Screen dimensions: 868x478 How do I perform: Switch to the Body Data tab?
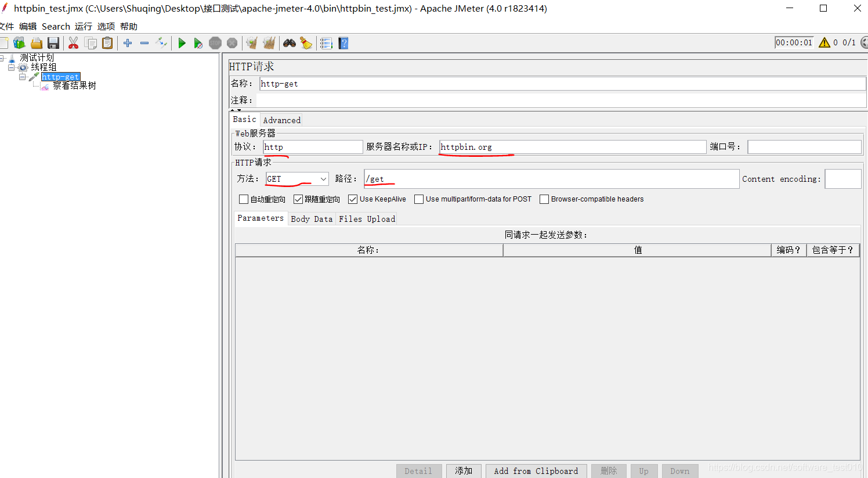click(x=312, y=219)
